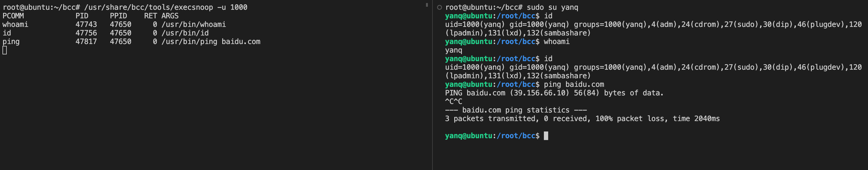Screen dimensions: 868x170
Task: Click the command decoration circle beside sudo su yanq
Action: (x=439, y=7)
